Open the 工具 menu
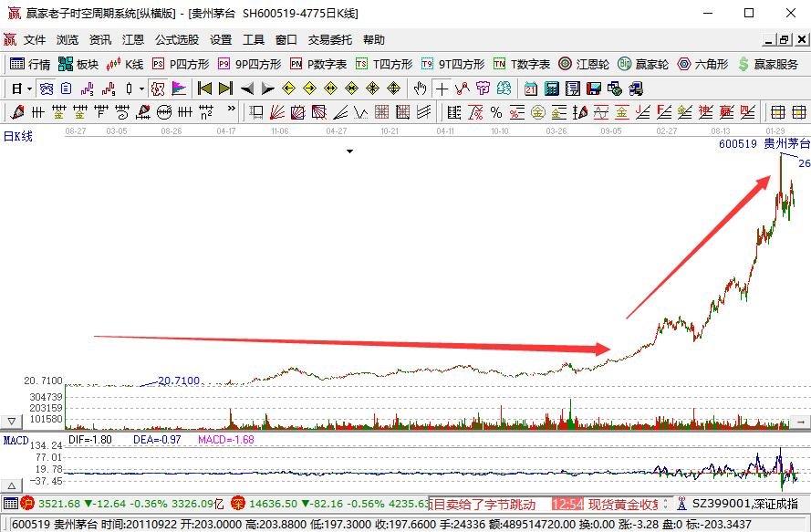Image resolution: width=811 pixels, height=532 pixels. tap(254, 40)
